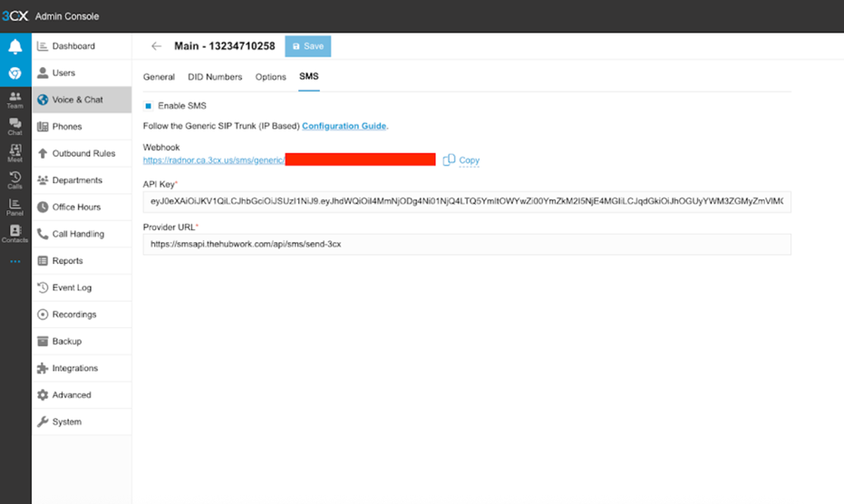Click the Save button
This screenshot has width=844, height=504.
point(307,46)
